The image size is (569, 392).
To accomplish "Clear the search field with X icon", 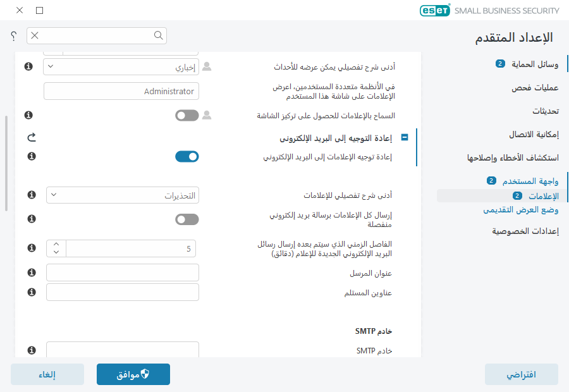I will point(35,35).
